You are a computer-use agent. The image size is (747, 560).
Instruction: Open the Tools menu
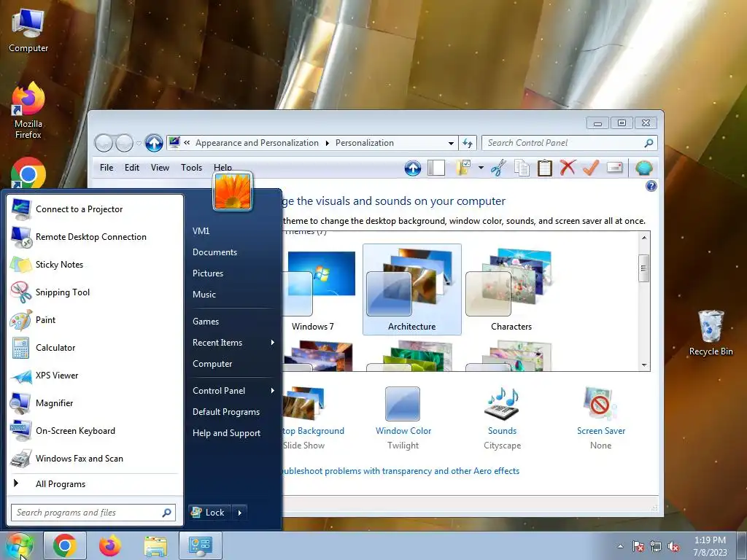coord(191,168)
